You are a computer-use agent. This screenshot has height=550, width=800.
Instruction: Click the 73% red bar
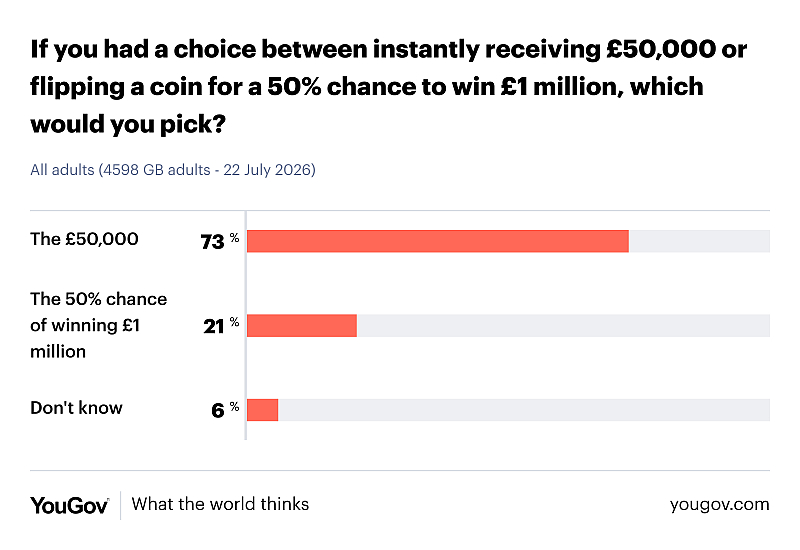[438, 241]
